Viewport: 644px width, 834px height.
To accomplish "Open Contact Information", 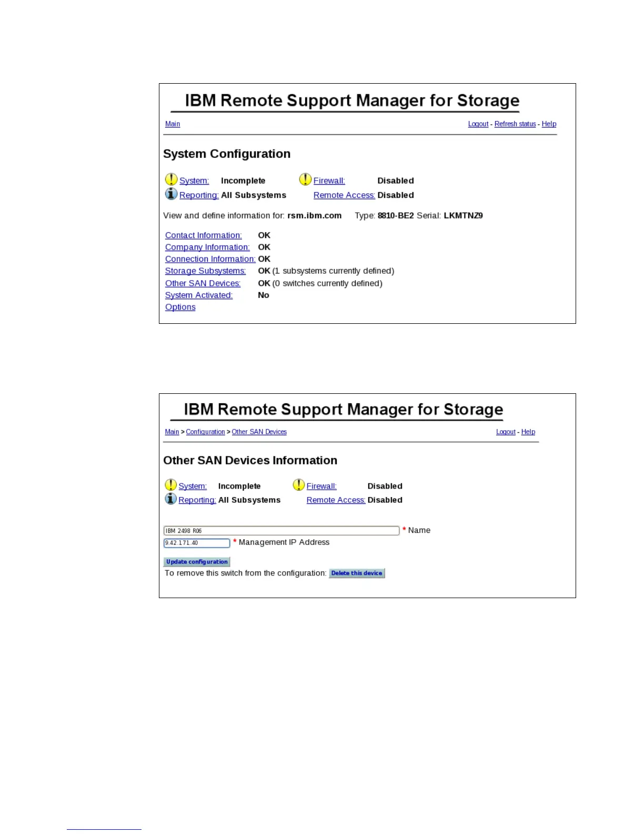I will point(204,235).
